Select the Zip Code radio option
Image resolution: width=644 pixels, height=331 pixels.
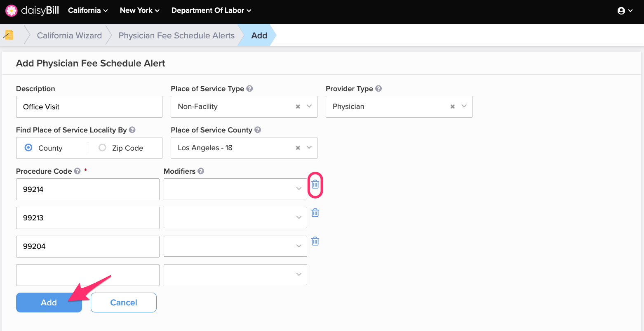(102, 147)
